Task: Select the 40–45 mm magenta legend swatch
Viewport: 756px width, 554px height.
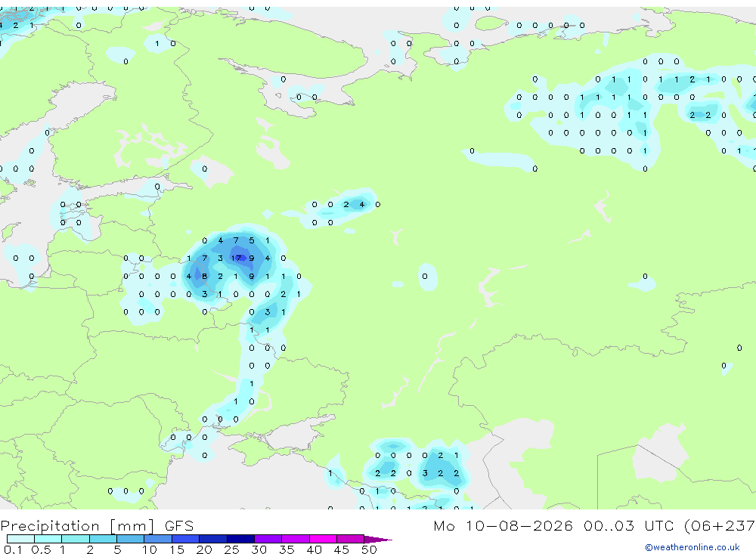Action: pyautogui.click(x=323, y=539)
